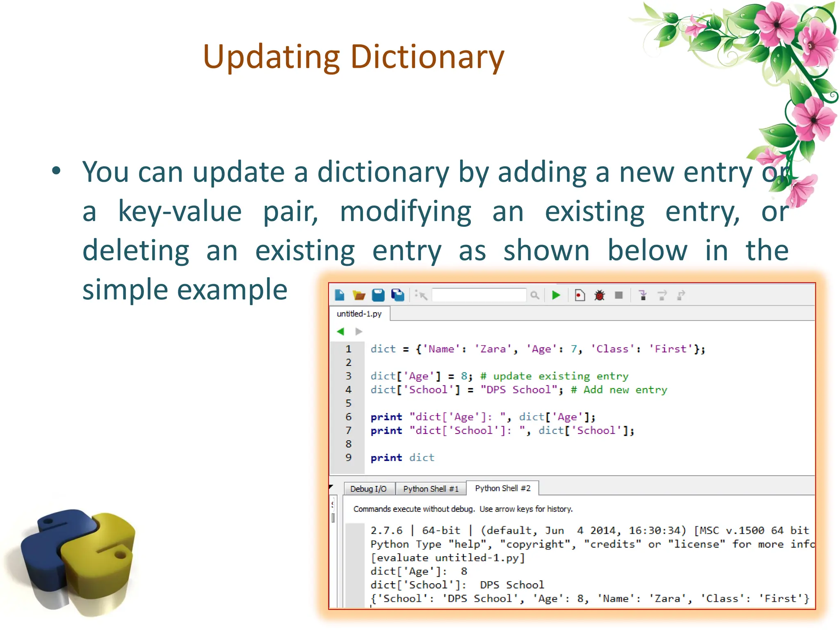Screen dimensions: 840x630
Task: Click the Step Over debugger icon
Action: pyautogui.click(x=662, y=295)
